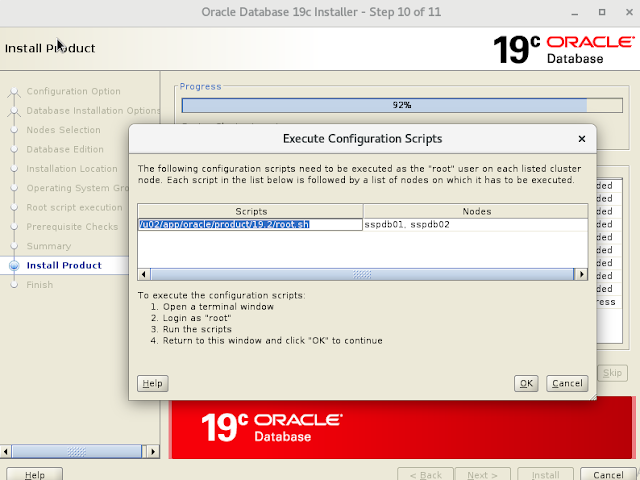Confirm scripts by clicking OK
This screenshot has width=640, height=480.
click(x=526, y=383)
